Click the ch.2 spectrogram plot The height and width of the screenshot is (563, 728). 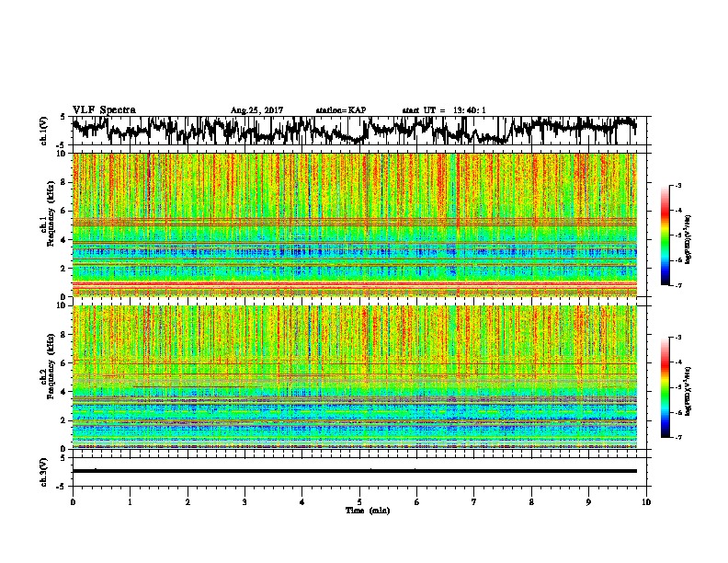355,377
